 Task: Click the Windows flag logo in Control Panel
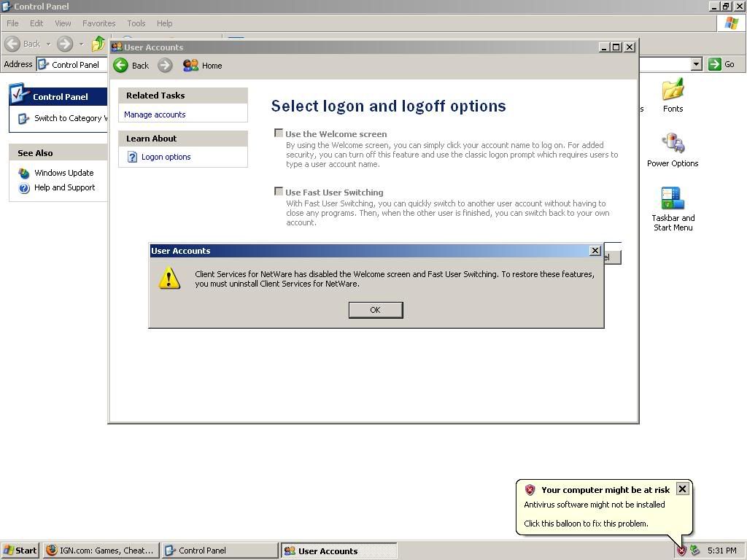731,23
